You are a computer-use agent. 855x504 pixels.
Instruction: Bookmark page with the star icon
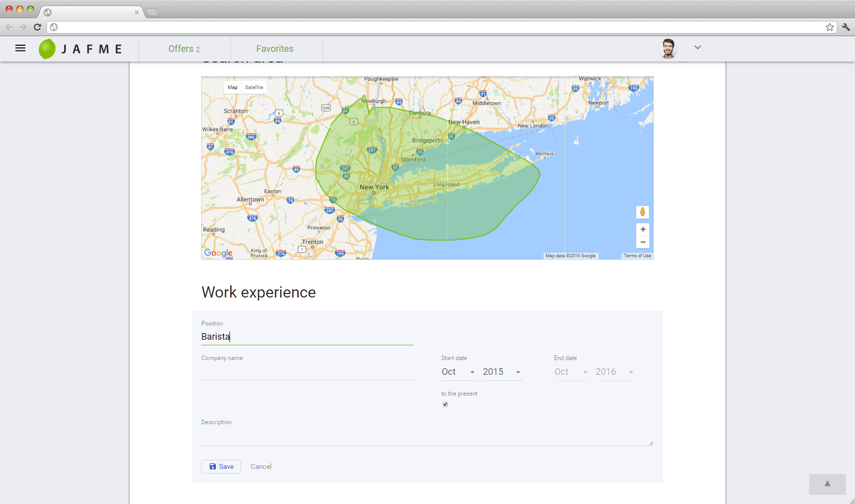[830, 27]
